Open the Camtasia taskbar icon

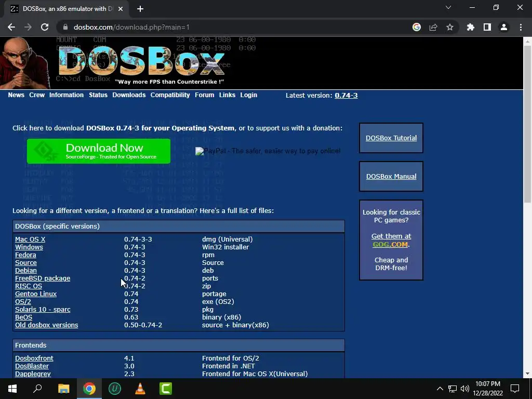pos(166,389)
